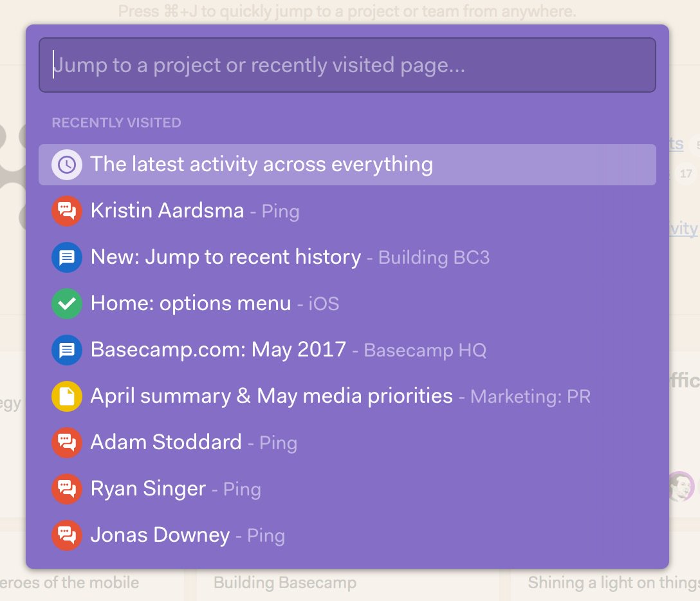Screen dimensions: 700x601
Task: Click the chat icon beside Kristin Aardsma
Action: point(67,211)
